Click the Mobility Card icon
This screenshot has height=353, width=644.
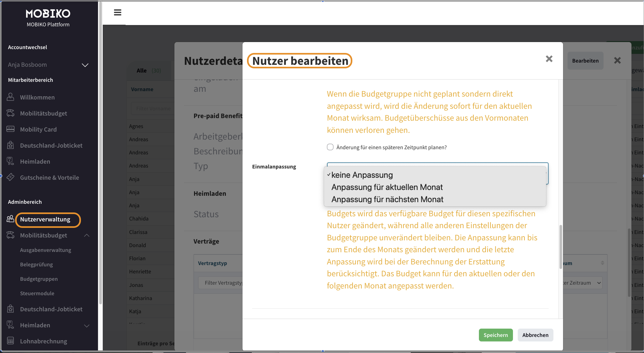pyautogui.click(x=11, y=129)
